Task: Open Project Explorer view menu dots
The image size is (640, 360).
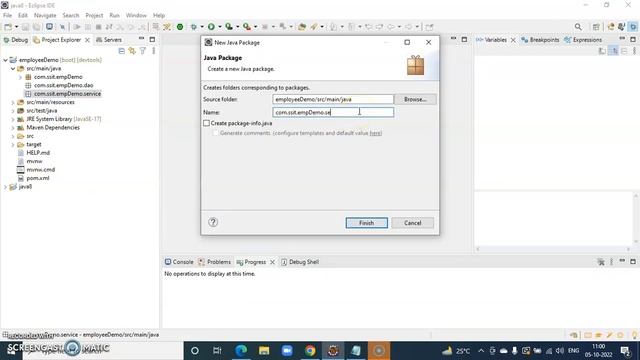Action: pyautogui.click(x=153, y=51)
